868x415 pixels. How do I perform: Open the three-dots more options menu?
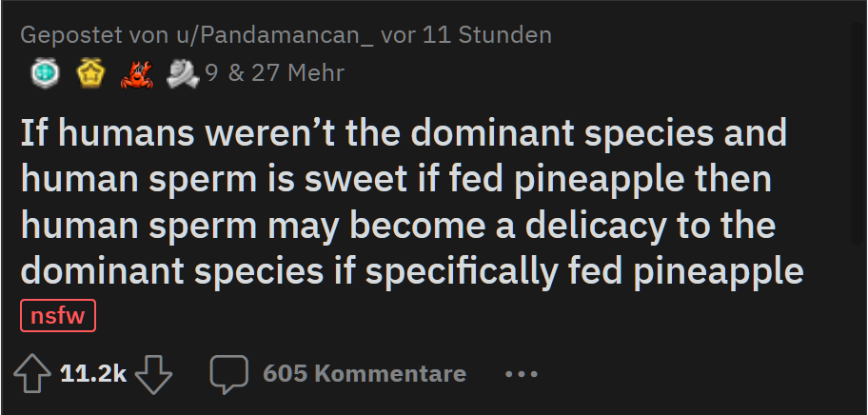tap(522, 374)
